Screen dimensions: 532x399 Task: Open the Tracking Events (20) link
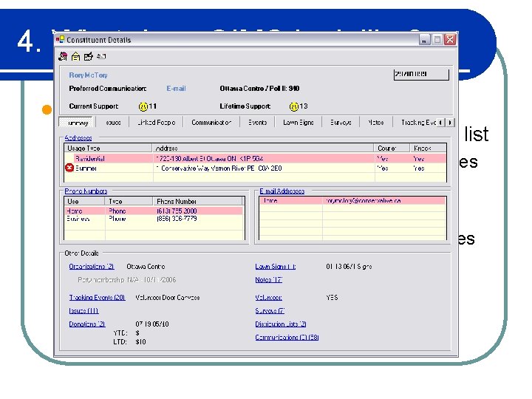pyautogui.click(x=97, y=297)
